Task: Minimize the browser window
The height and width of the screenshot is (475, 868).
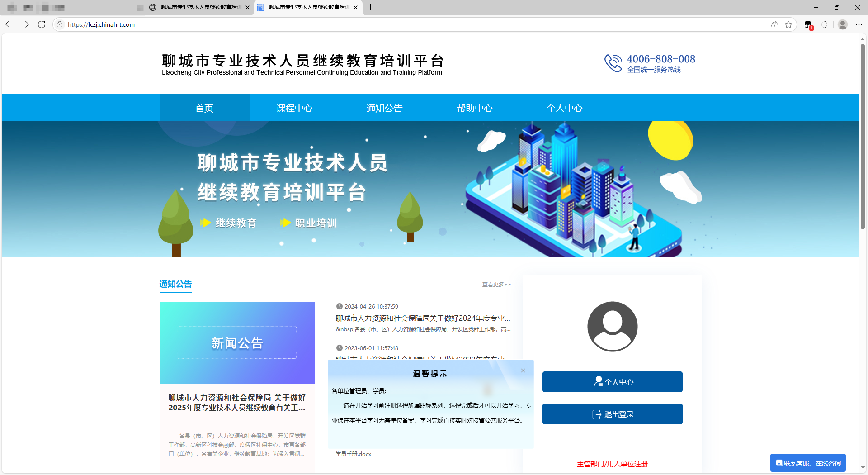Action: [816, 7]
